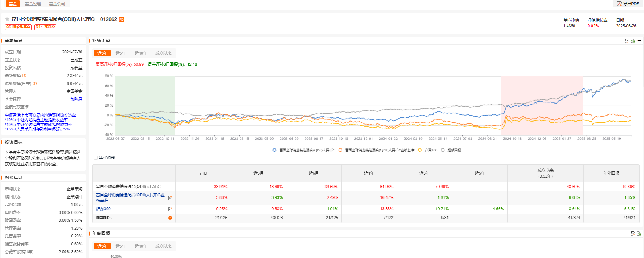Click edit icon in the 沪深300 table row
The height and width of the screenshot is (258, 644).
[170, 209]
